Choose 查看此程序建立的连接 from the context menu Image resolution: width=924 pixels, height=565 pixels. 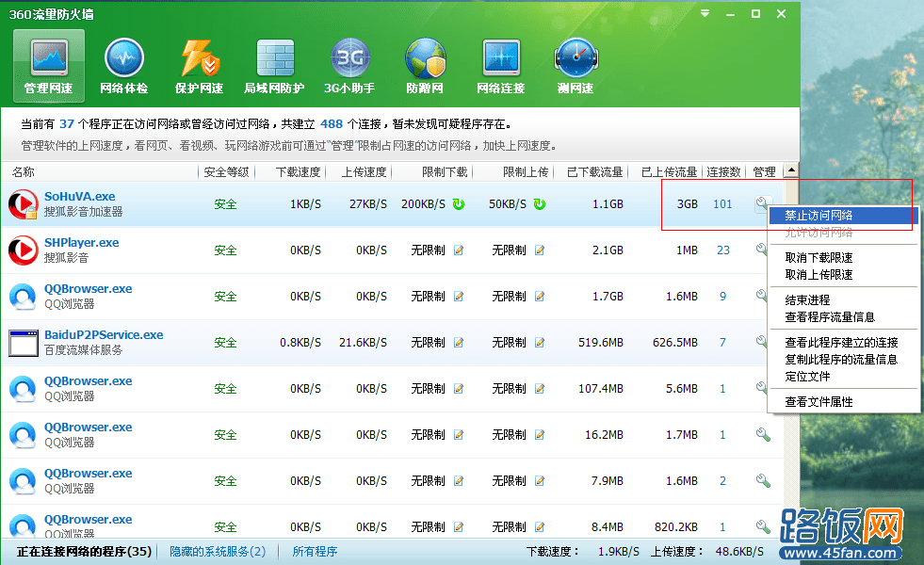pyautogui.click(x=841, y=343)
